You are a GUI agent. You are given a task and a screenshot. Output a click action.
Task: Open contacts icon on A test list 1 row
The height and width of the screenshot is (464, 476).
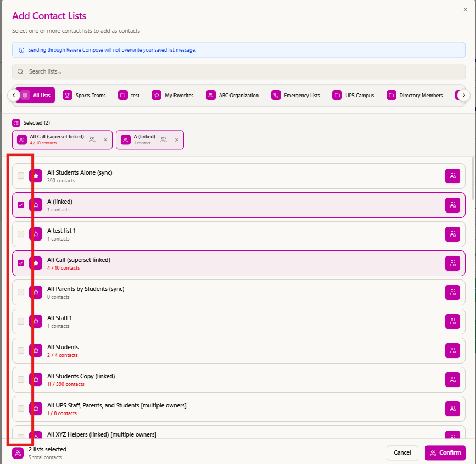(452, 234)
